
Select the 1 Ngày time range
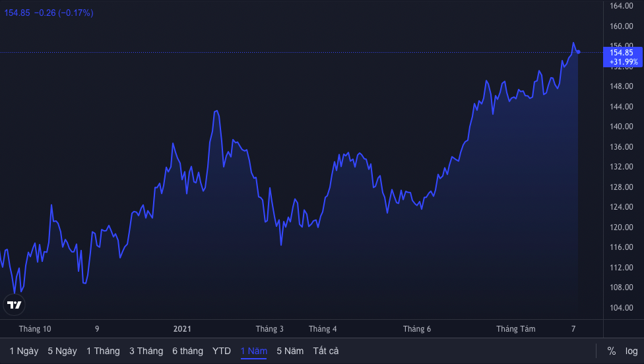pos(24,351)
